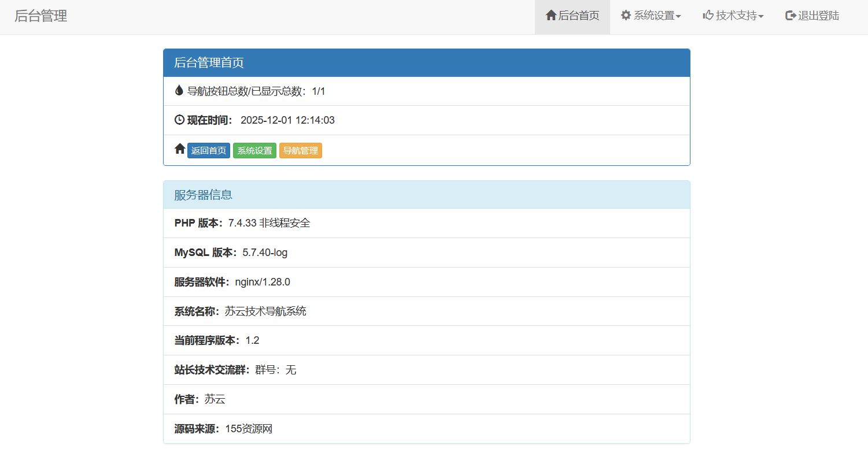This screenshot has height=475, width=868.
Task: Click the droplet icon in navigation stats row
Action: pos(180,90)
